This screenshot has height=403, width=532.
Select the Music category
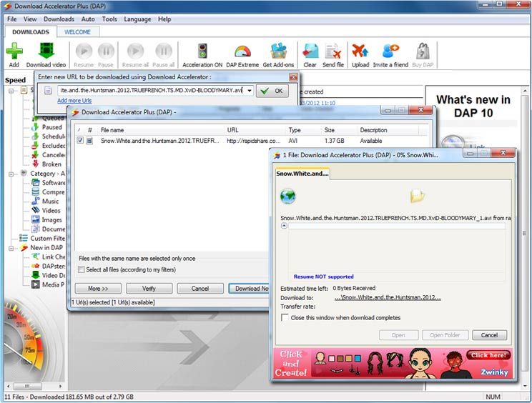click(x=50, y=201)
